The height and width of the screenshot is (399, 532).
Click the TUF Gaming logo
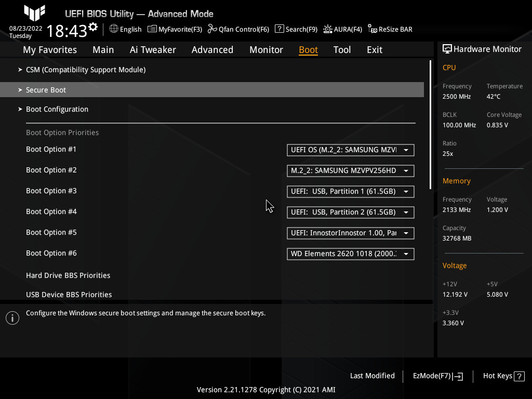pyautogui.click(x=34, y=14)
